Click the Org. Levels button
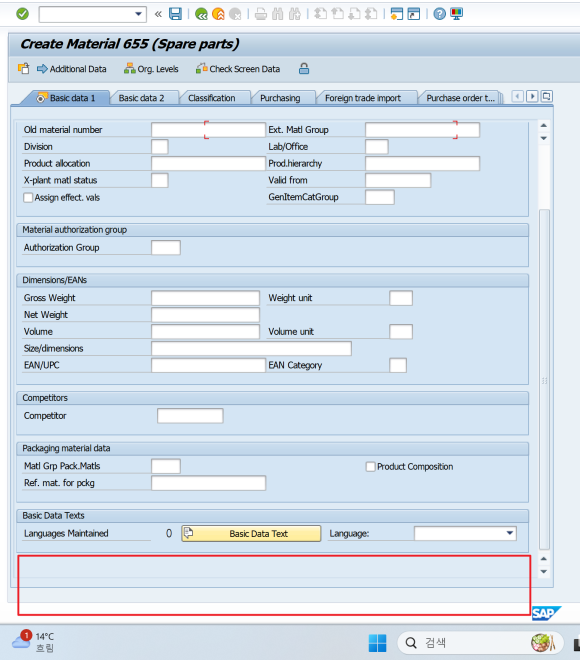The image size is (580, 660). [x=151, y=69]
